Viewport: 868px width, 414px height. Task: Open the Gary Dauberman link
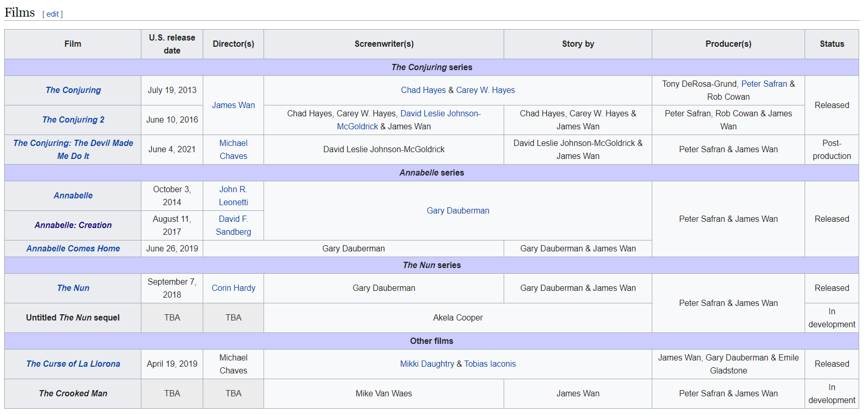coord(457,211)
